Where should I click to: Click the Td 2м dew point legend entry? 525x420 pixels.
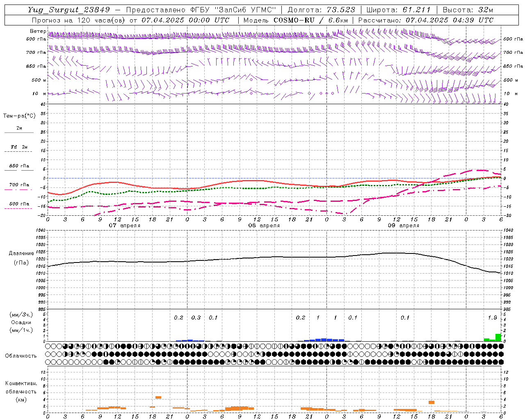[x=19, y=147]
